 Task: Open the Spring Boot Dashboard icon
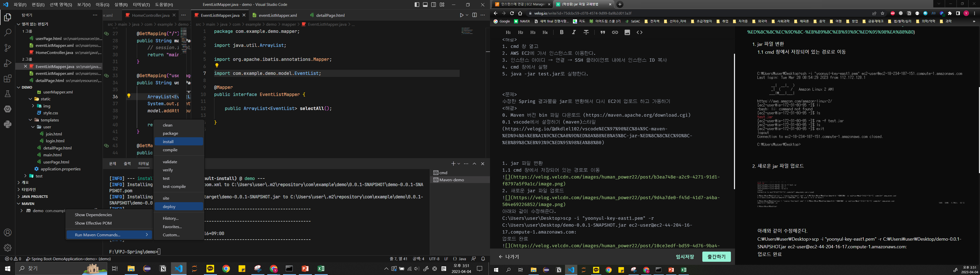pyautogui.click(x=8, y=109)
